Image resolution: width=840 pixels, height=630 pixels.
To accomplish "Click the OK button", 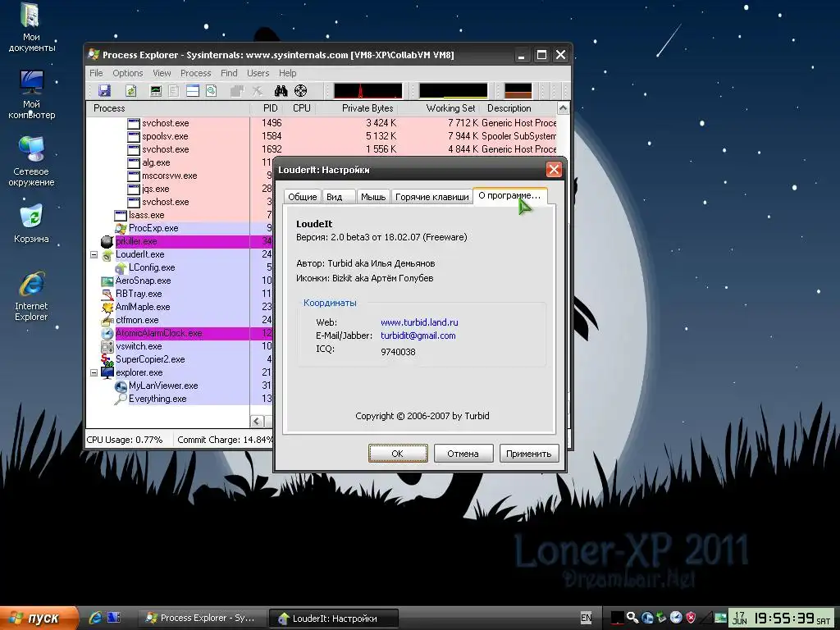I will 398,453.
